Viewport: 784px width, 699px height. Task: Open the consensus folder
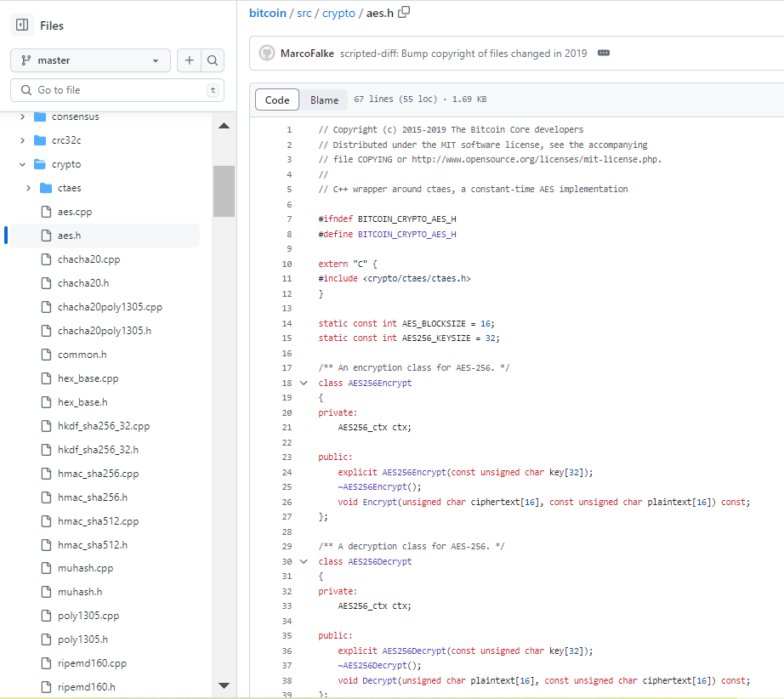(x=75, y=116)
